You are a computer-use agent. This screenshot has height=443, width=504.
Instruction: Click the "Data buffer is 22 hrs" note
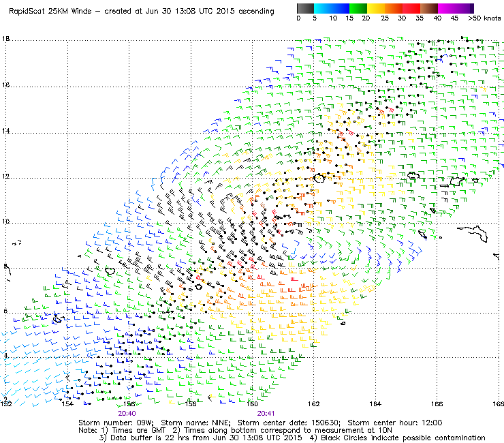(x=148, y=438)
